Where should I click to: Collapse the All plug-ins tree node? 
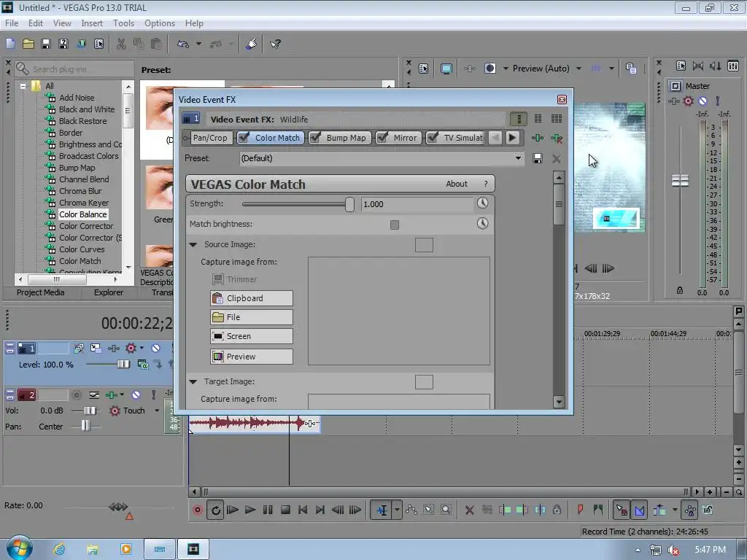(23, 86)
